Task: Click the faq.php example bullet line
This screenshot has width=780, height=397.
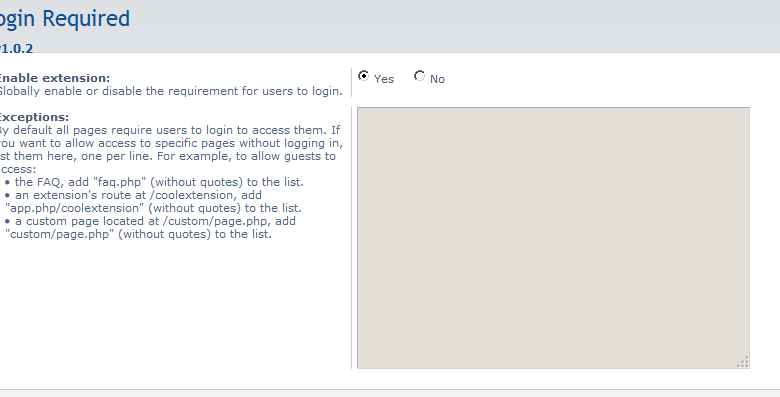Action: (x=154, y=182)
